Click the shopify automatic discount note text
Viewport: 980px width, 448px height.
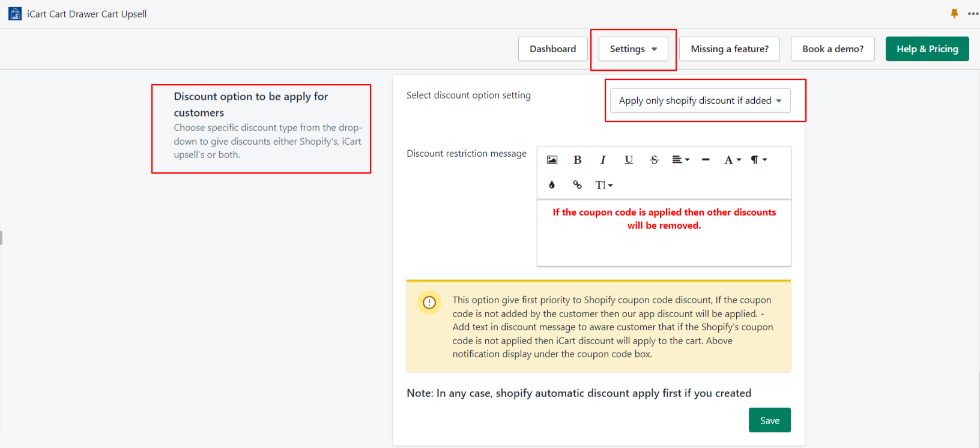579,393
